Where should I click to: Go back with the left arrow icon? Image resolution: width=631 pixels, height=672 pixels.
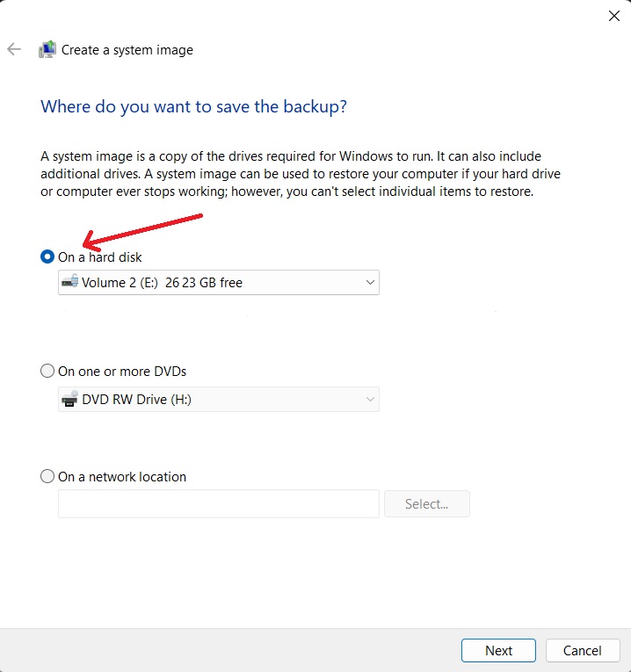tap(14, 49)
